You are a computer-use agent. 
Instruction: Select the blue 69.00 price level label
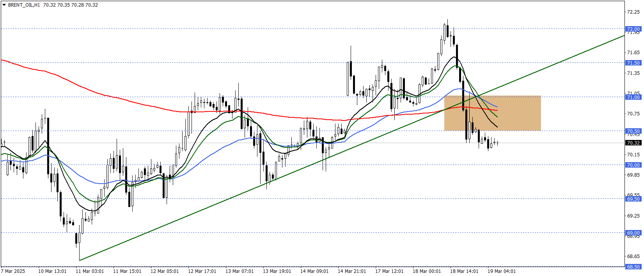[x=633, y=233]
